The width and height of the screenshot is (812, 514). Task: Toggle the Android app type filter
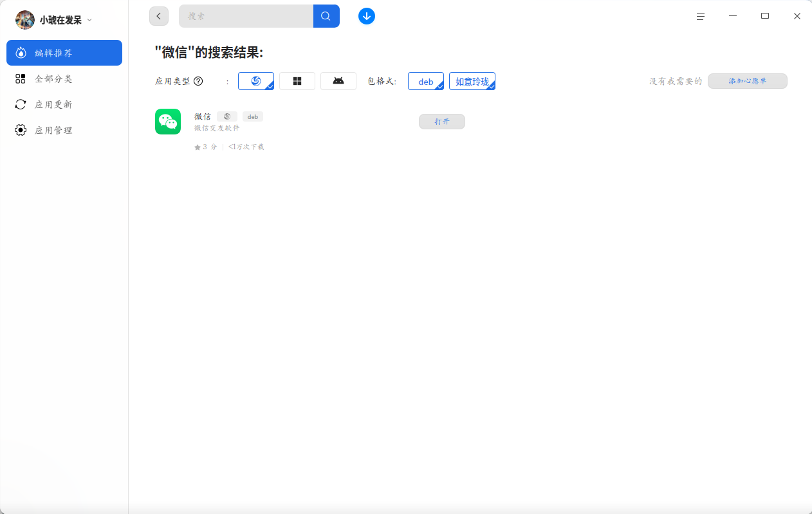[338, 81]
